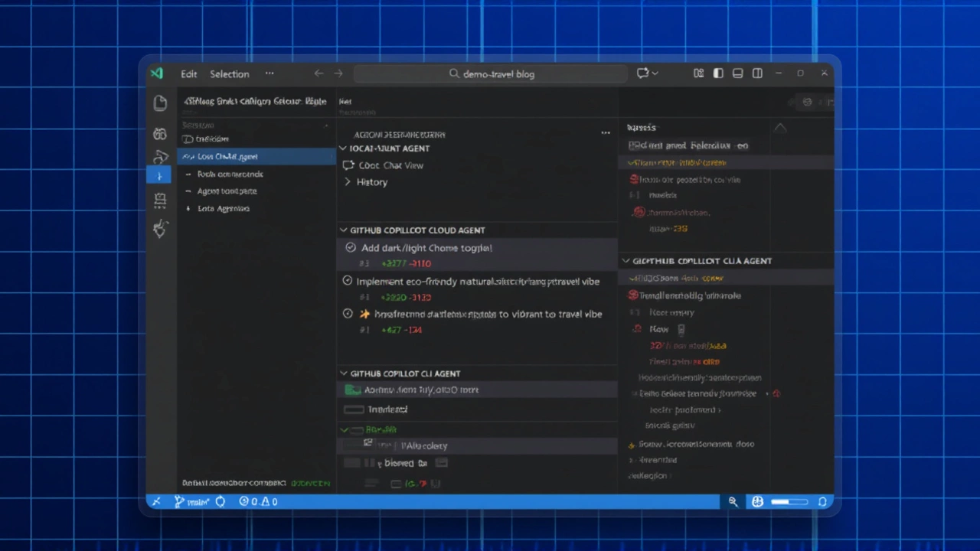Click the search magnifier icon in status bar
This screenshot has height=551, width=980.
pos(733,501)
